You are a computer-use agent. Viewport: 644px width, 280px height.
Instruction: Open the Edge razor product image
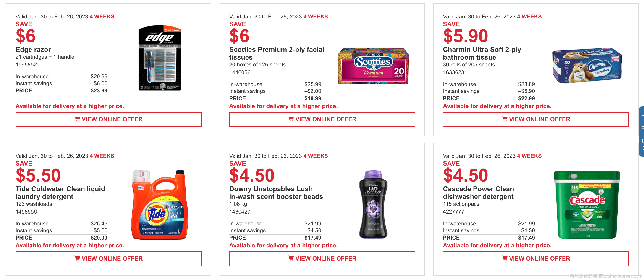tap(160, 58)
